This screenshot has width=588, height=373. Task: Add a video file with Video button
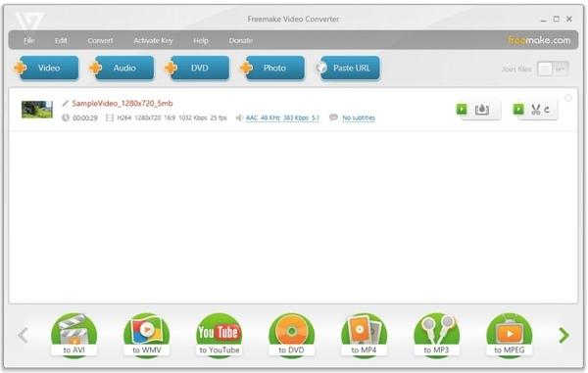[46, 68]
